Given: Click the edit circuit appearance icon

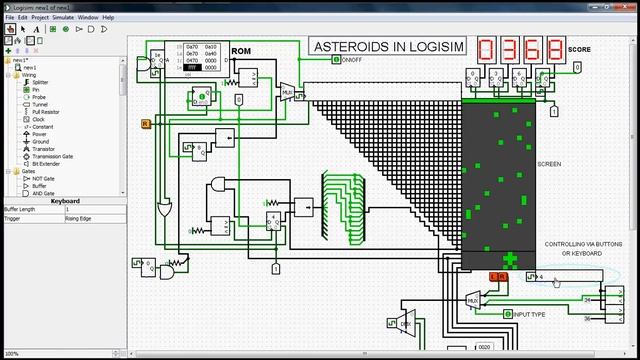Looking at the screenshot, I should click(40, 40).
